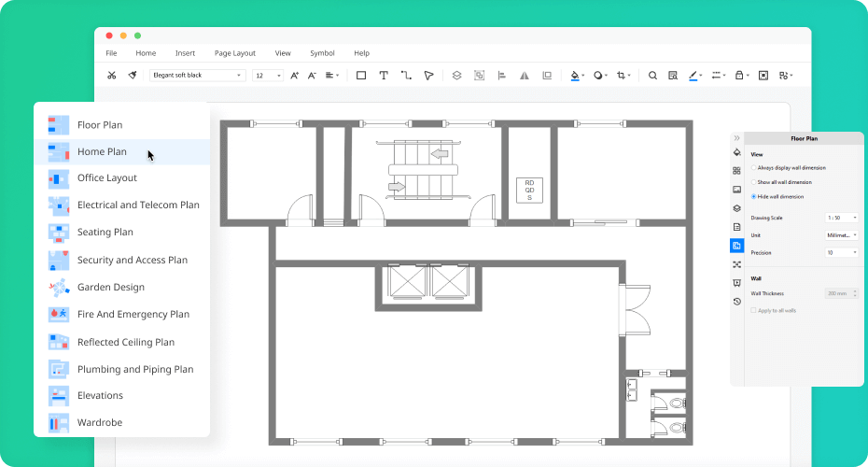Select the connector line tool
868x467 pixels.
(x=406, y=76)
